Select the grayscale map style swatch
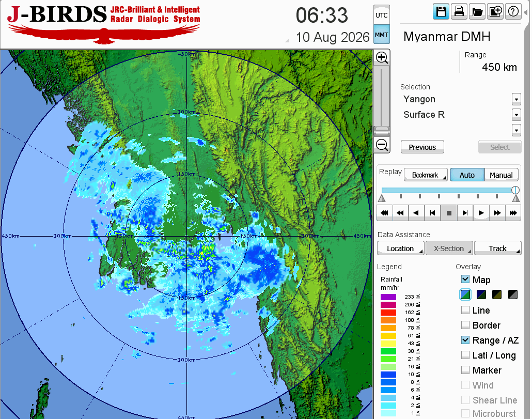 click(513, 294)
